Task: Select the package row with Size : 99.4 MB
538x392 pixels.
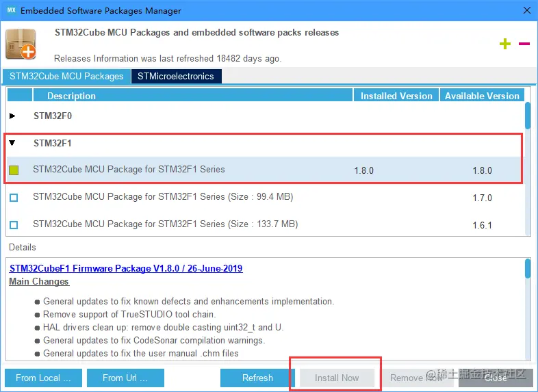Action: click(266, 197)
